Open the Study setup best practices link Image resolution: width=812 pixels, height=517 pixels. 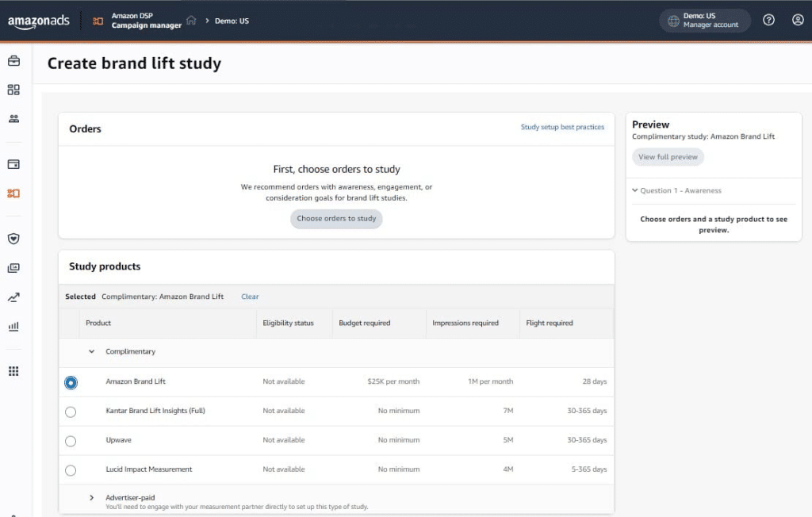coord(562,127)
